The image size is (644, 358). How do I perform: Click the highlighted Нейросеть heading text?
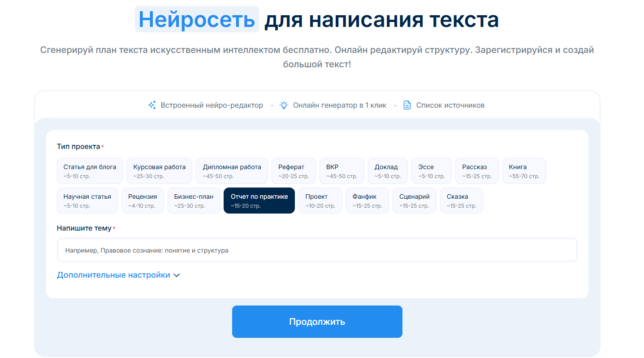pos(197,19)
